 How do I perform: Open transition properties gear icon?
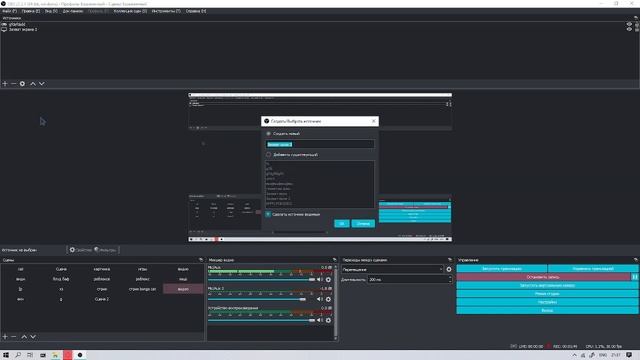click(x=449, y=269)
